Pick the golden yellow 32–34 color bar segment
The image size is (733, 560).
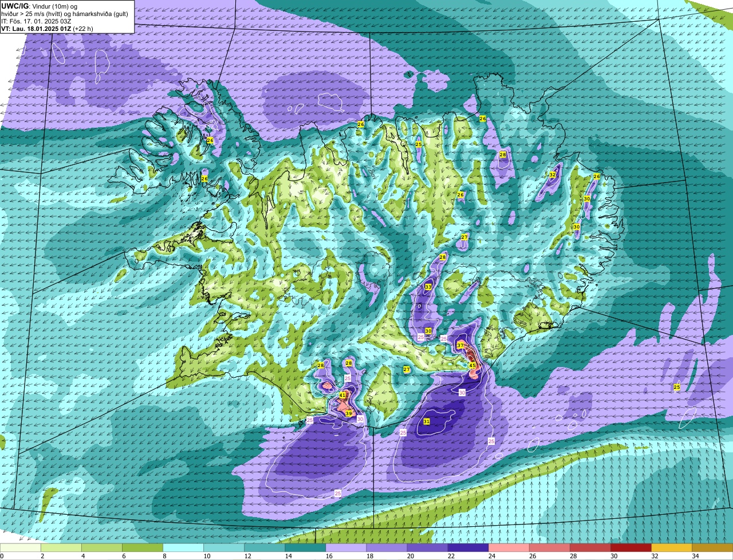tap(671, 547)
